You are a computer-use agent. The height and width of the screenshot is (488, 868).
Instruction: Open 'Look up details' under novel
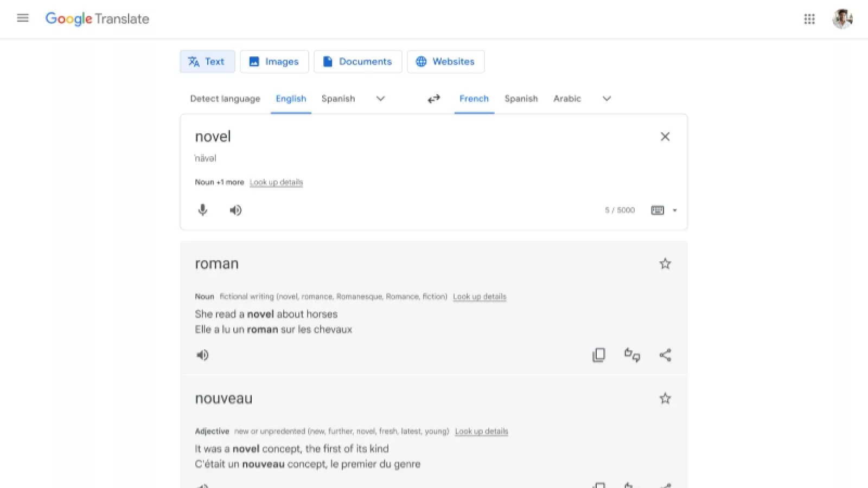(x=276, y=182)
